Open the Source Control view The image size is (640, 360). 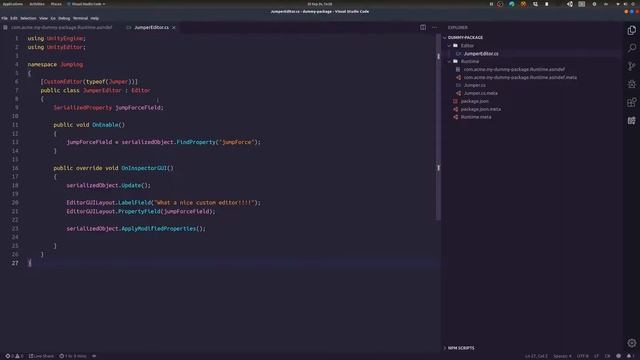click(631, 66)
